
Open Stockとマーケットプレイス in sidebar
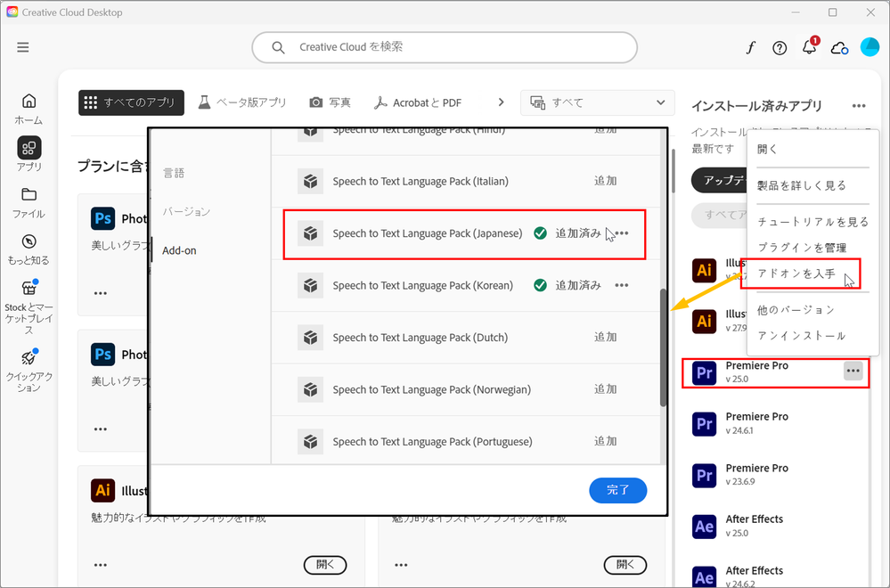(x=29, y=307)
